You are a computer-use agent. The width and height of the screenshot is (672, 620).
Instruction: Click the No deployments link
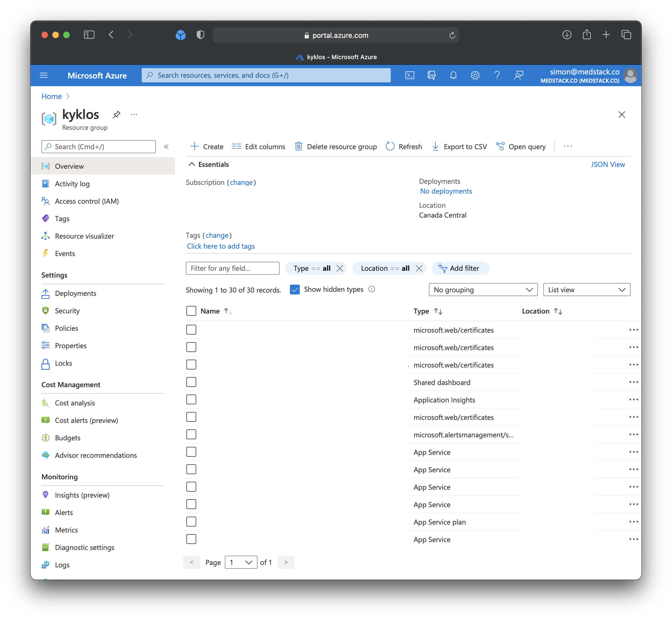446,191
